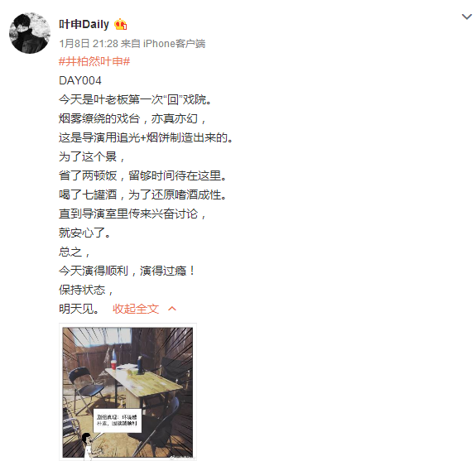The width and height of the screenshot is (476, 461).
Task: Click the iPhone客户端 source link
Action: pyautogui.click(x=174, y=44)
